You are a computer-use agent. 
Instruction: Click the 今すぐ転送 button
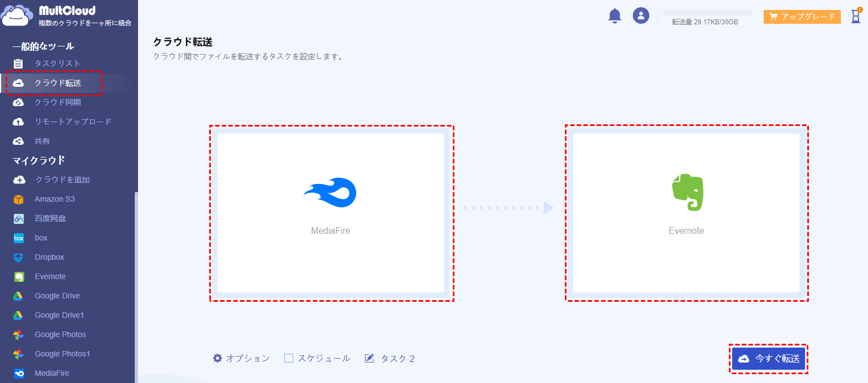coord(769,359)
